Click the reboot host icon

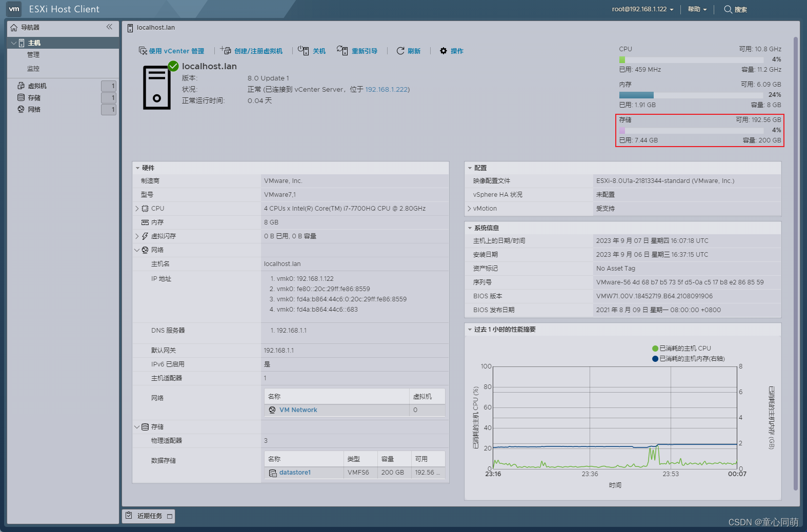[x=342, y=50]
